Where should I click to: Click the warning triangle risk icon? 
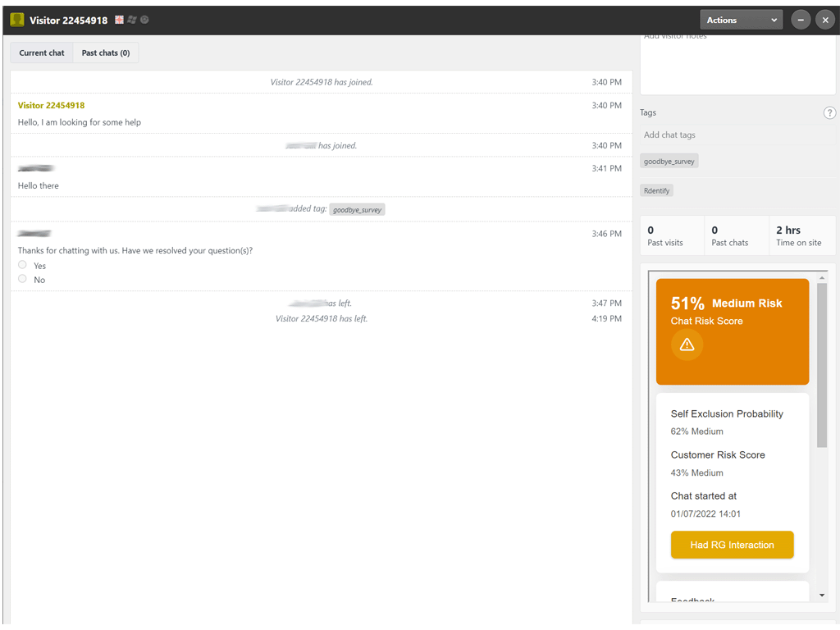click(x=687, y=345)
